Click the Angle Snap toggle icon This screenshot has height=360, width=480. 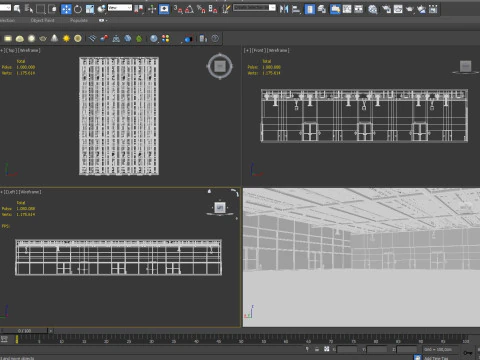click(189, 9)
